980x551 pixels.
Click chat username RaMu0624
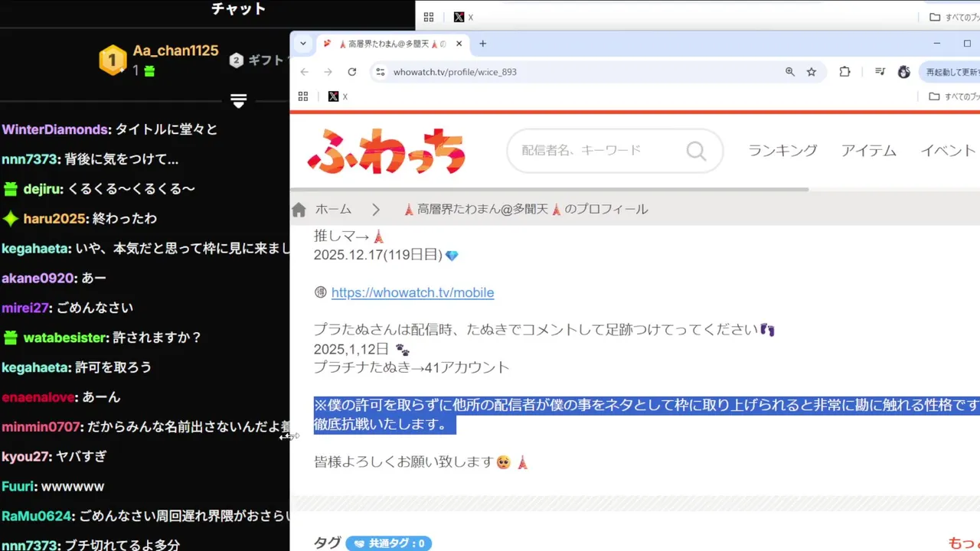pyautogui.click(x=36, y=517)
